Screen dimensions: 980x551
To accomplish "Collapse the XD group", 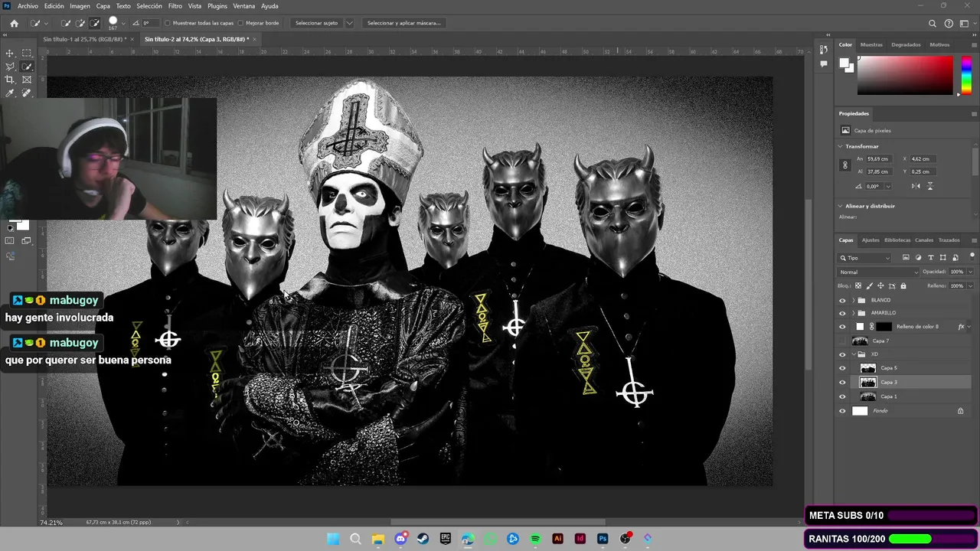I will pos(853,354).
